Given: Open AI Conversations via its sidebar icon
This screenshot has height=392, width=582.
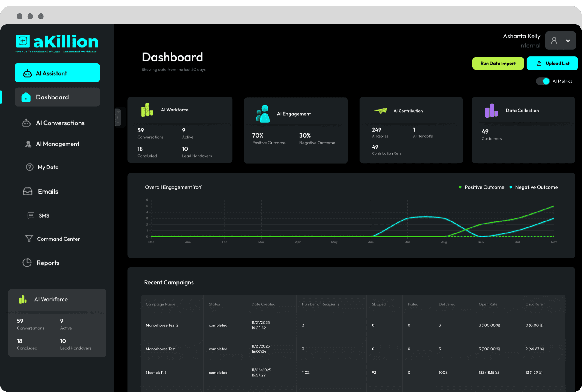Looking at the screenshot, I should tap(26, 123).
